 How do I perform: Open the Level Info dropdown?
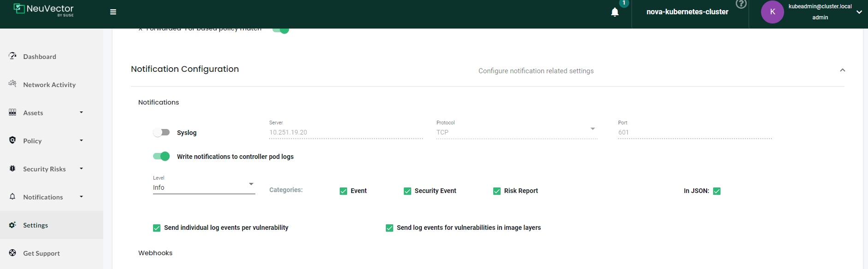click(204, 187)
